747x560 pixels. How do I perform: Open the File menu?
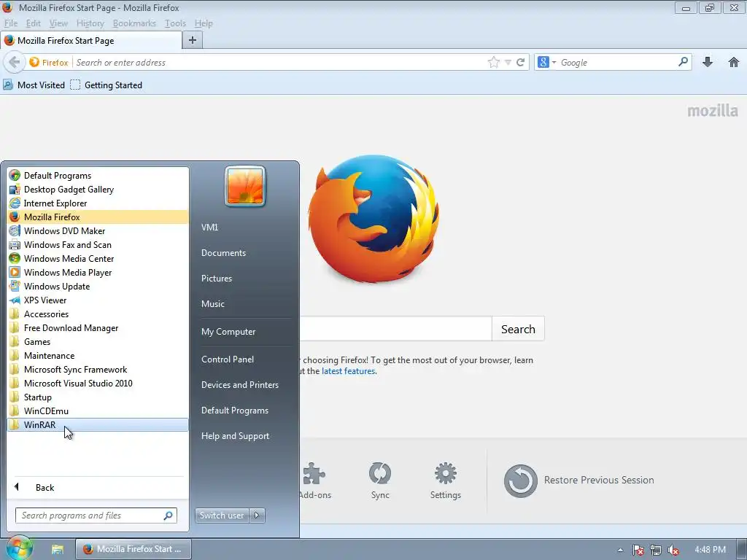coord(11,23)
